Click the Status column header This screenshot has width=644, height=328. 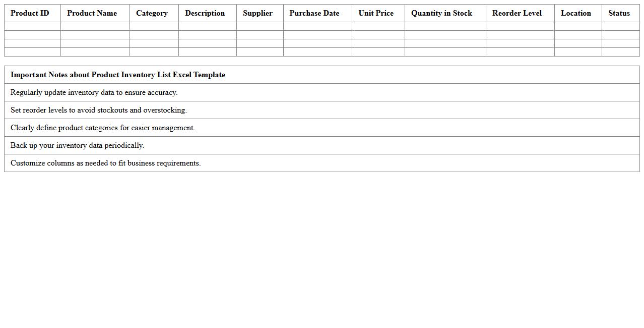point(619,13)
